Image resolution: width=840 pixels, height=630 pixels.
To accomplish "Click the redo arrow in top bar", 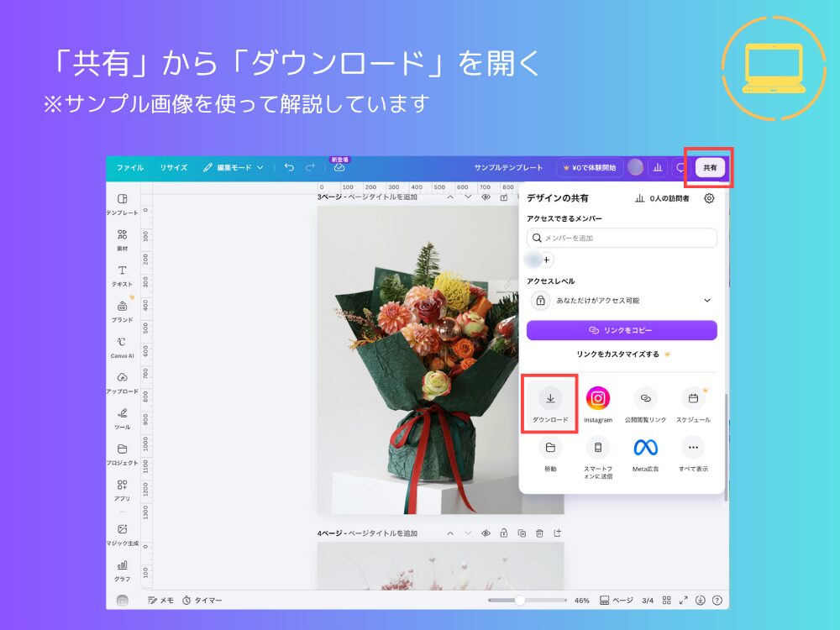I will (310, 167).
